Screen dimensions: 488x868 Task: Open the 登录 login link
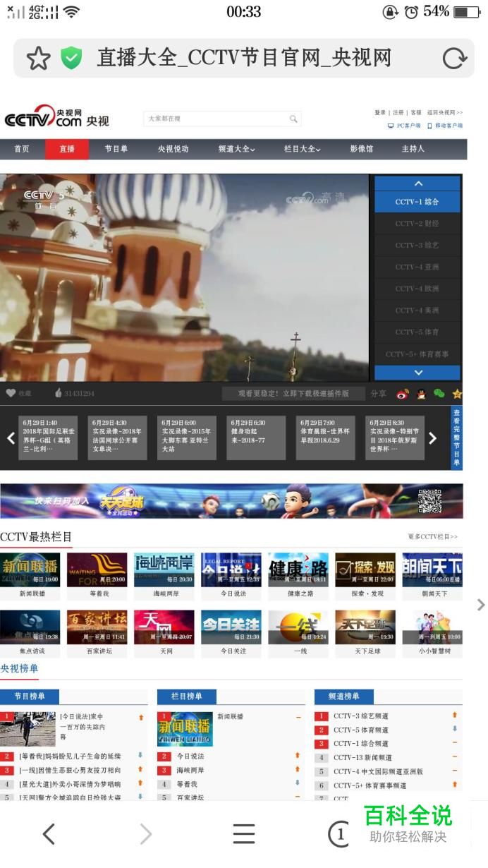pyautogui.click(x=380, y=112)
